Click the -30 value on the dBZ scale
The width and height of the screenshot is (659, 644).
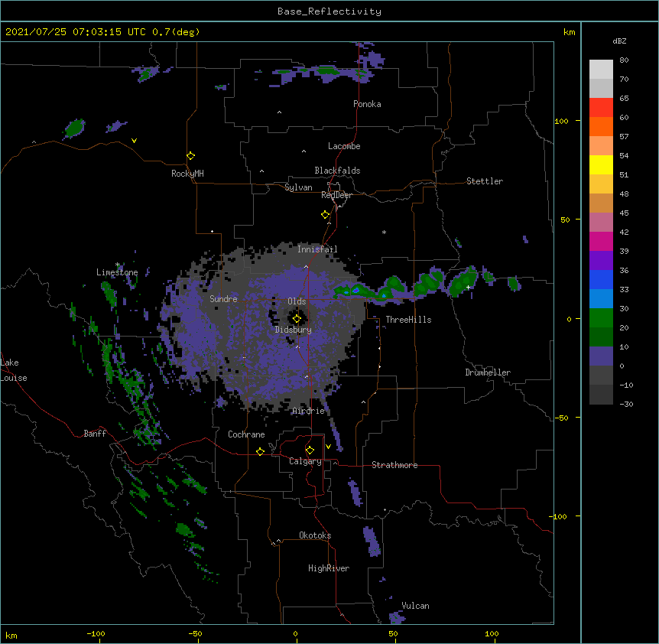(626, 405)
